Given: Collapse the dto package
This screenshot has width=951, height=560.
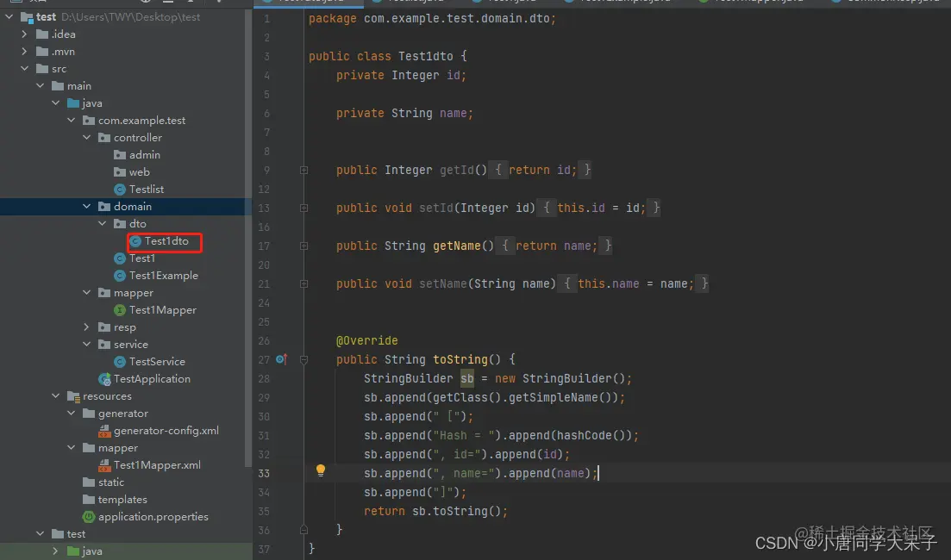Looking at the screenshot, I should pos(102,224).
